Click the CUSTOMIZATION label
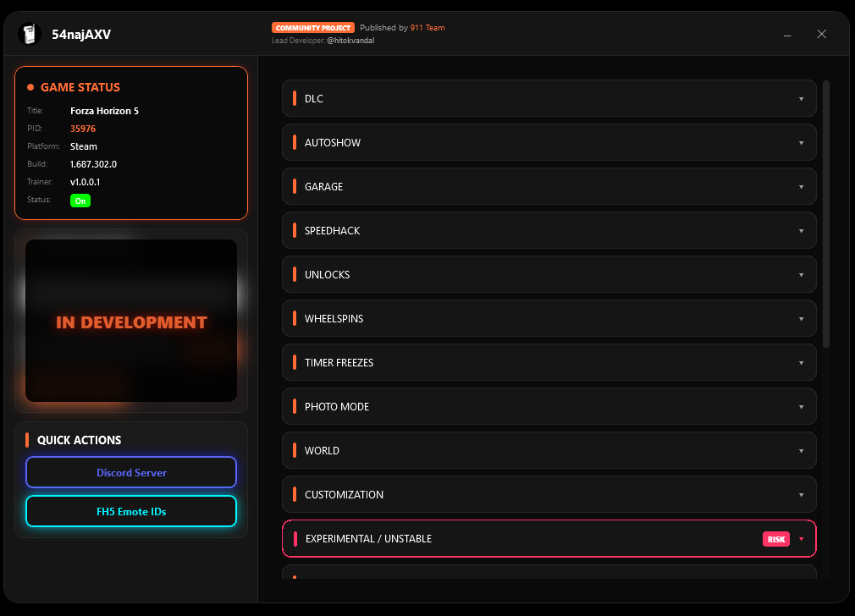 coord(344,495)
